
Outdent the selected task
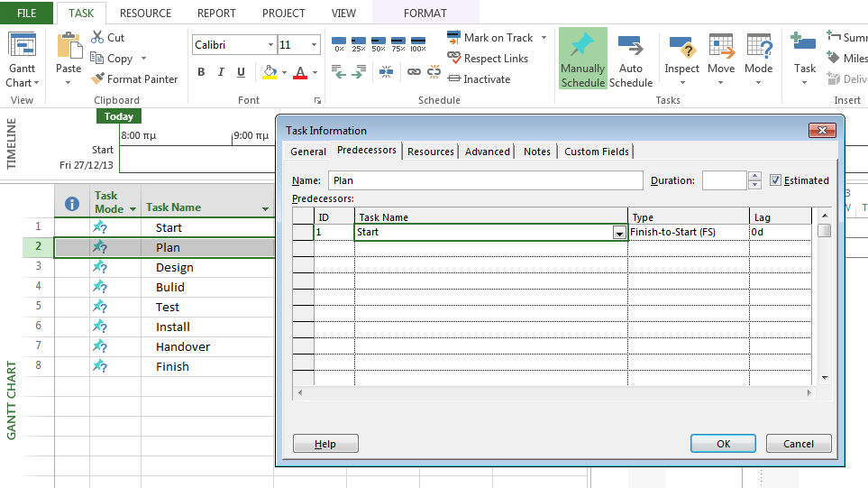(x=339, y=71)
